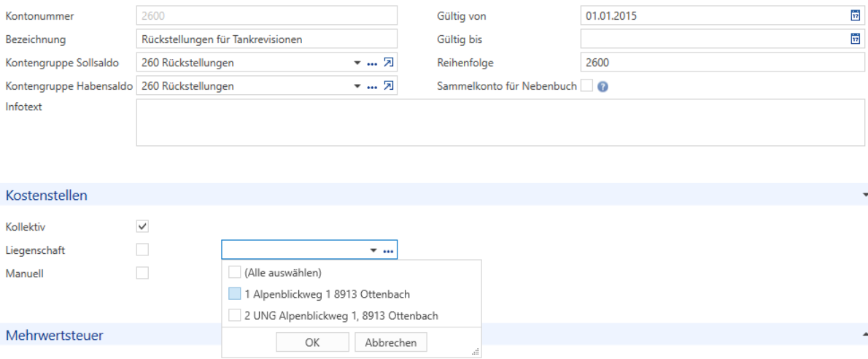
Task: Click Abbrechen to cancel selection
Action: [x=391, y=342]
